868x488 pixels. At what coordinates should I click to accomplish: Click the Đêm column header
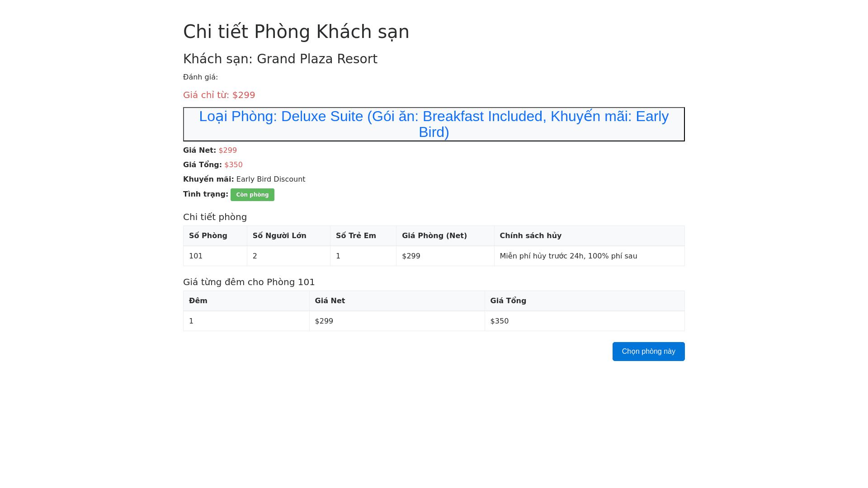click(198, 301)
